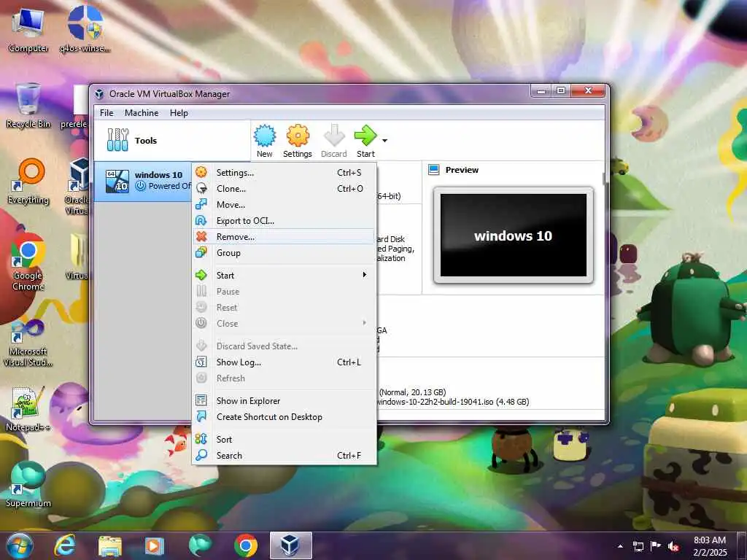Open the Machine menu
The image size is (747, 560).
(x=142, y=113)
